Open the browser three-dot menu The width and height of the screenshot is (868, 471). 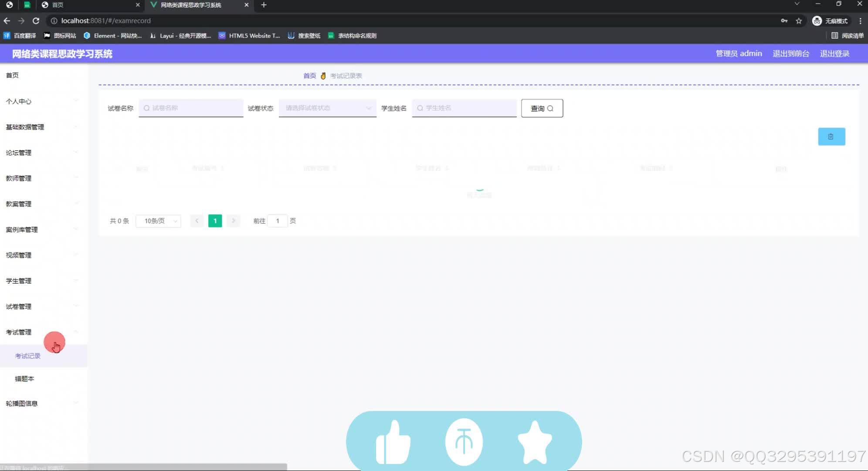[860, 21]
